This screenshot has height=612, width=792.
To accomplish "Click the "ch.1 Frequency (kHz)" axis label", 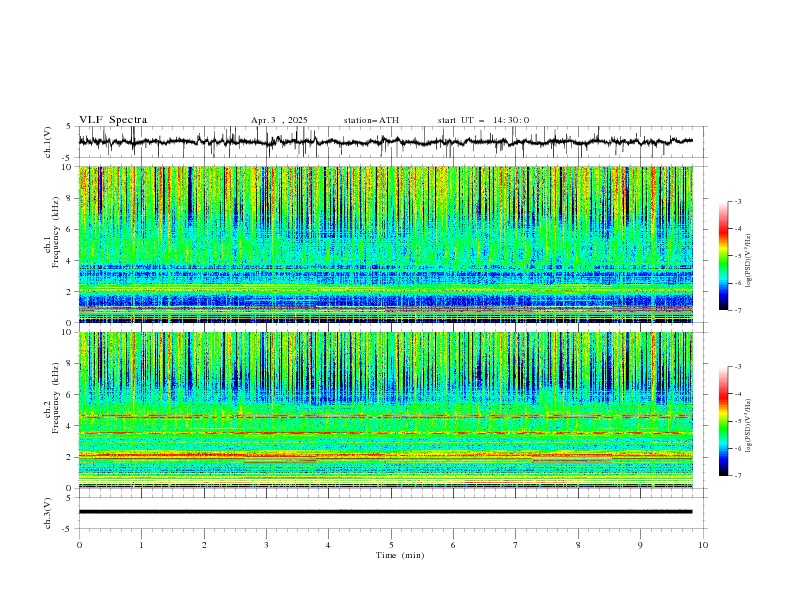I will (52, 233).
